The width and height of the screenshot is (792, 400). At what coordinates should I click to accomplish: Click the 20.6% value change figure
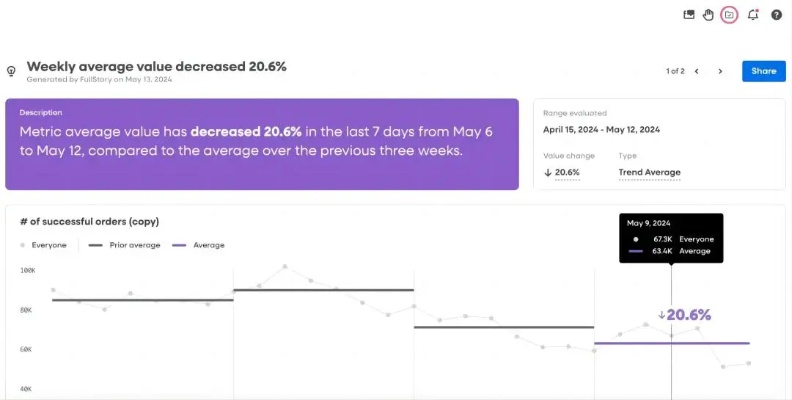click(562, 172)
